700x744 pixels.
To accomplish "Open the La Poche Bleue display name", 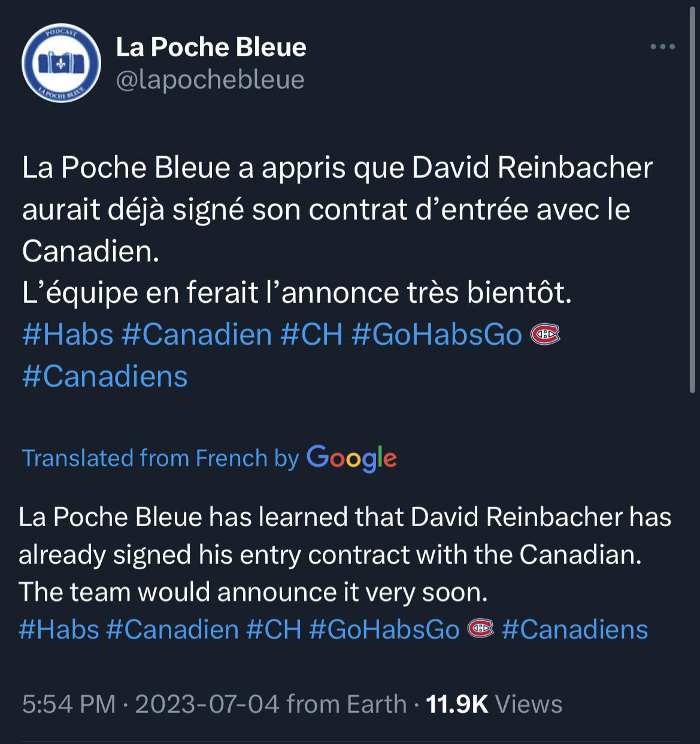I will 211,47.
